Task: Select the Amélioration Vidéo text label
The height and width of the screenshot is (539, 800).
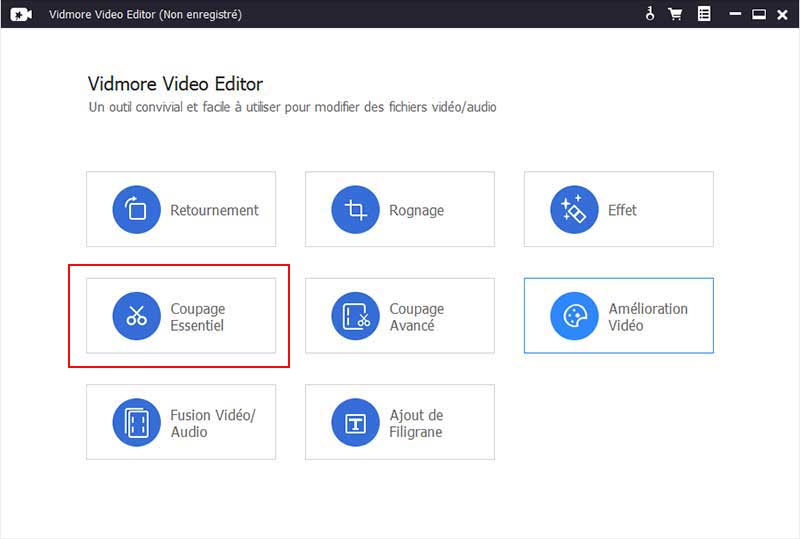Action: [x=647, y=317]
